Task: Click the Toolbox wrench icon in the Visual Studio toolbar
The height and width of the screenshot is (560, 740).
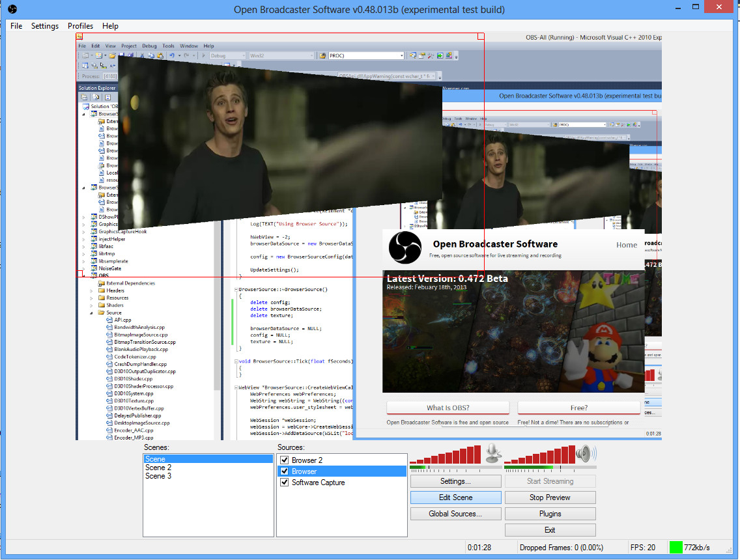Action: coord(431,55)
